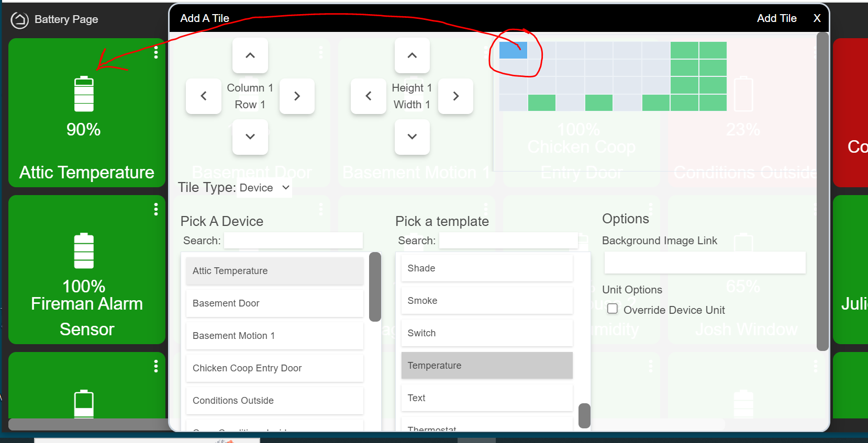Click the left arrow beside Width
This screenshot has width=868, height=443.
click(368, 96)
